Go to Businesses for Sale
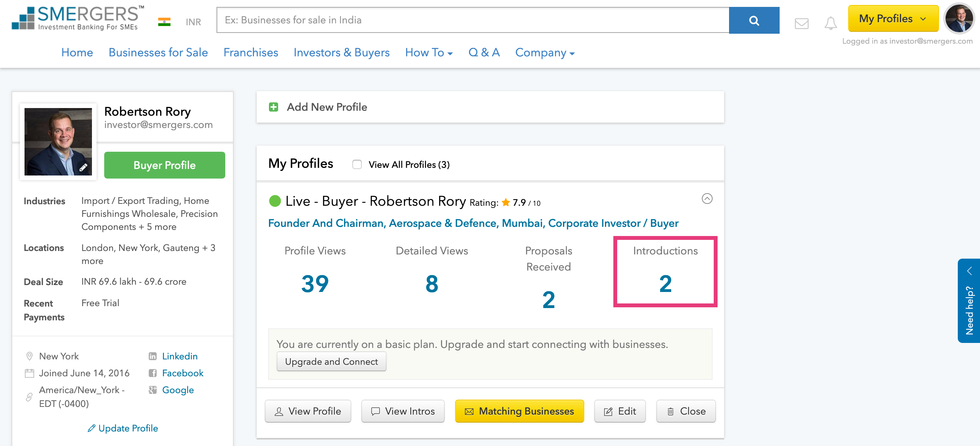 [158, 52]
